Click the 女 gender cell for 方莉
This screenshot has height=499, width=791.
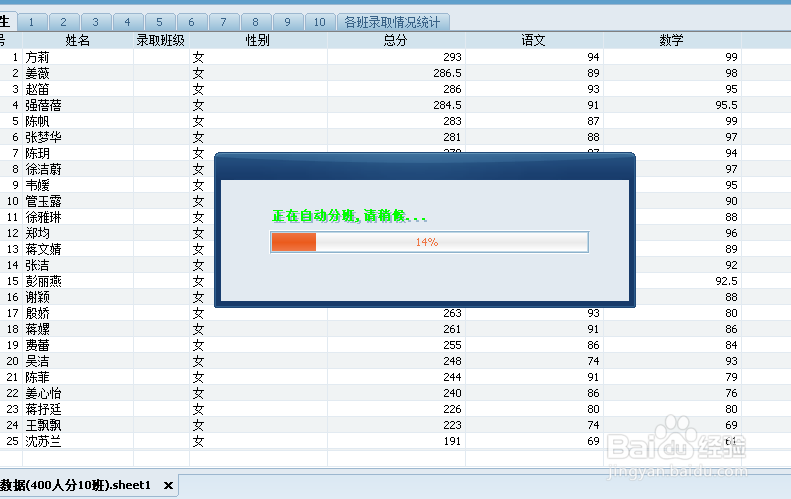coord(198,58)
